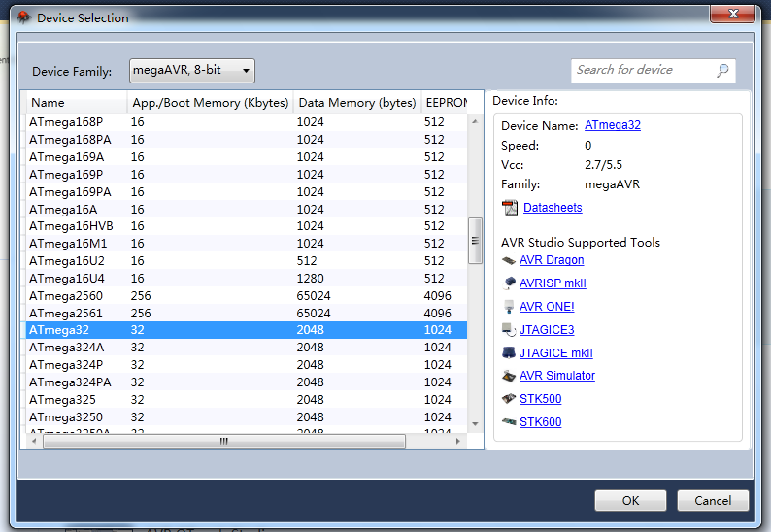This screenshot has height=532, width=771.
Task: Open the AVRISP mkII link
Action: [553, 283]
